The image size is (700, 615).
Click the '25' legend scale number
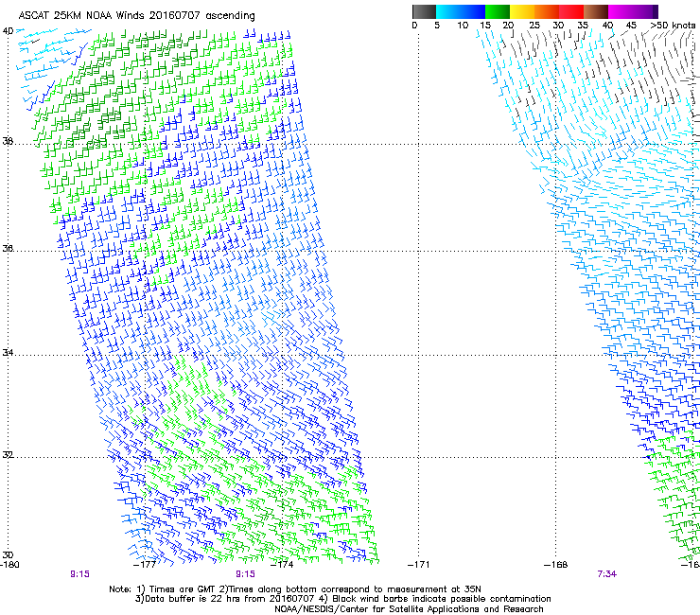point(534,26)
